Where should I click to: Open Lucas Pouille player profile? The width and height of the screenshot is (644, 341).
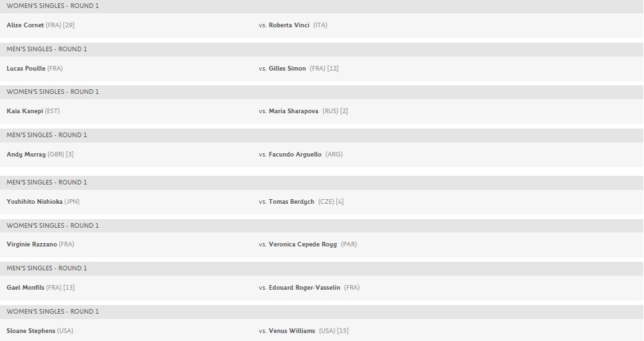(x=26, y=69)
